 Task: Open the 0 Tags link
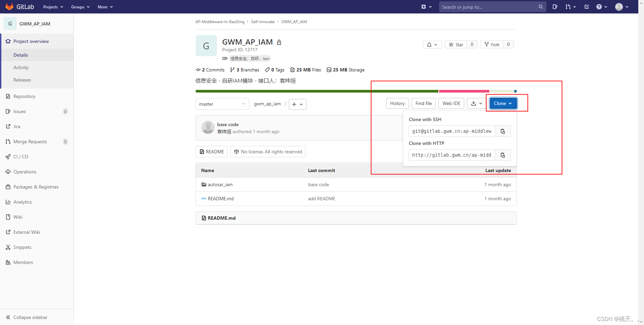(275, 70)
